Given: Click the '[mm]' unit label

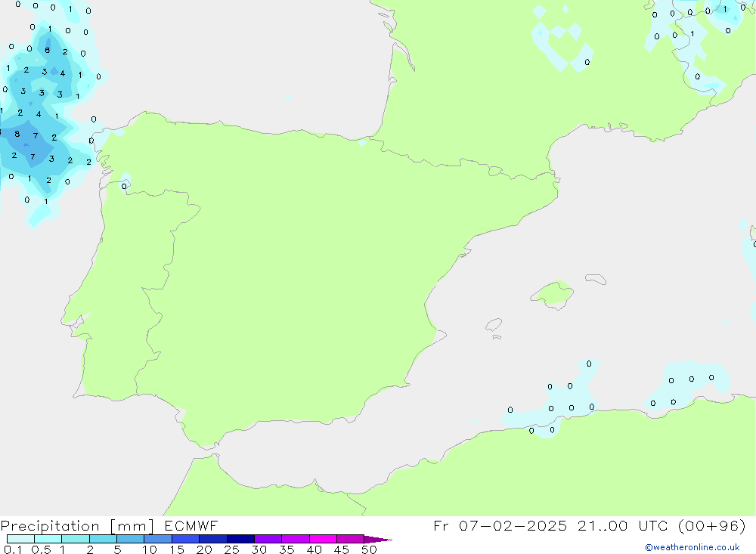Looking at the screenshot, I should (132, 526).
